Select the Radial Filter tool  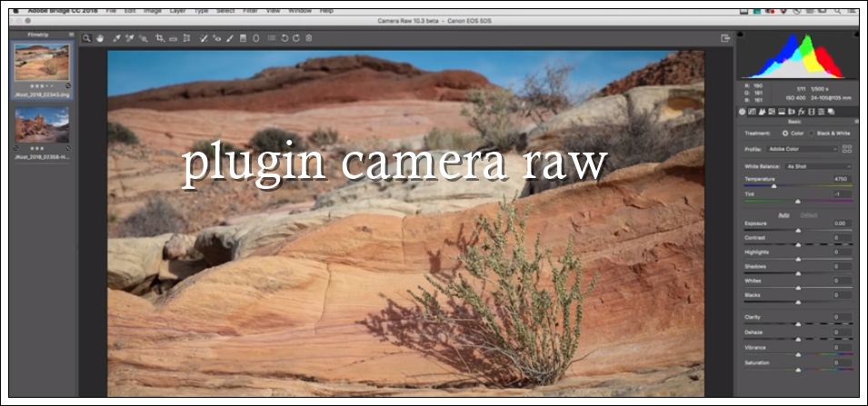coord(255,38)
